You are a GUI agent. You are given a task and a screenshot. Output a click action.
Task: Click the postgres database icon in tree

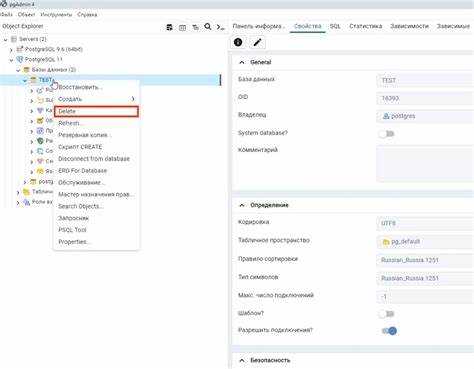pyautogui.click(x=33, y=182)
